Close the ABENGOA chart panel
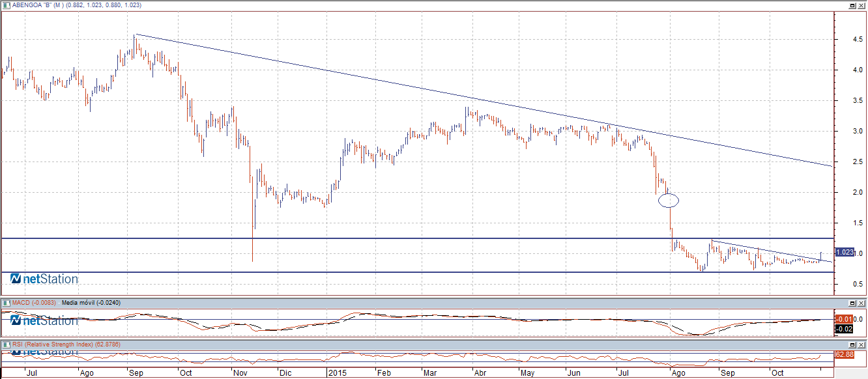868x379 pixels. coord(861,7)
